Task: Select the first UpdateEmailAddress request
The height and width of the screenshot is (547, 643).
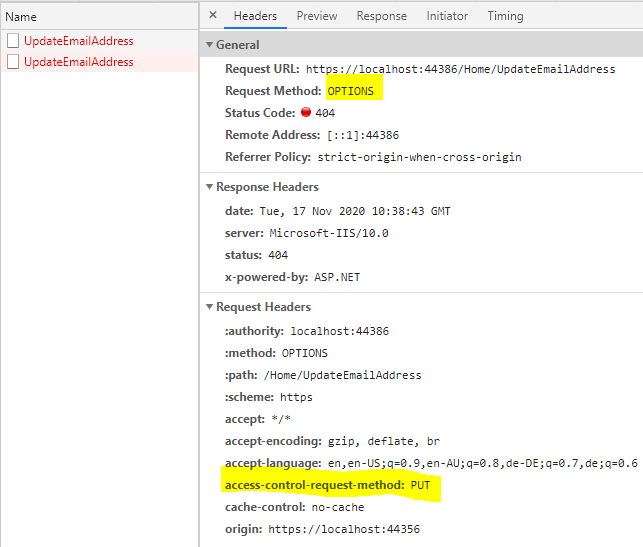Action: (79, 41)
